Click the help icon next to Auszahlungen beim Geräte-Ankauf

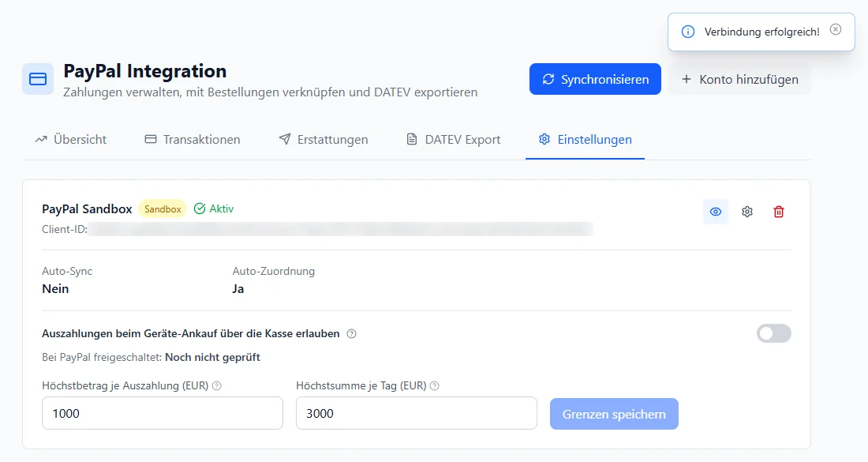[351, 333]
